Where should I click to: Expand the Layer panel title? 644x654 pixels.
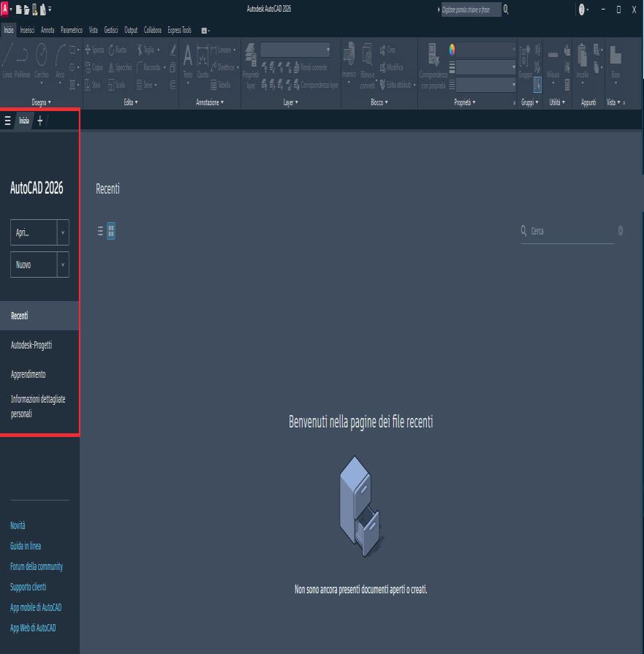[x=290, y=102]
